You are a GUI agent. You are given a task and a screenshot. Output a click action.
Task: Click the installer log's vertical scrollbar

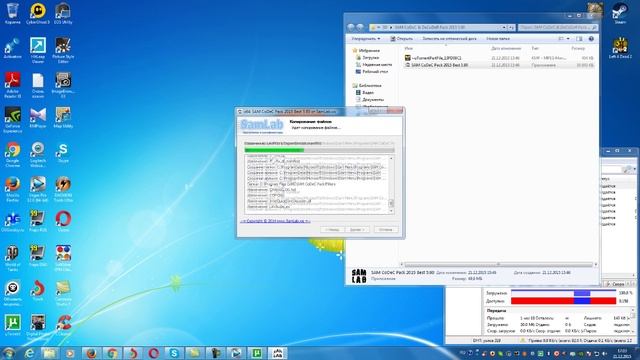click(x=391, y=184)
